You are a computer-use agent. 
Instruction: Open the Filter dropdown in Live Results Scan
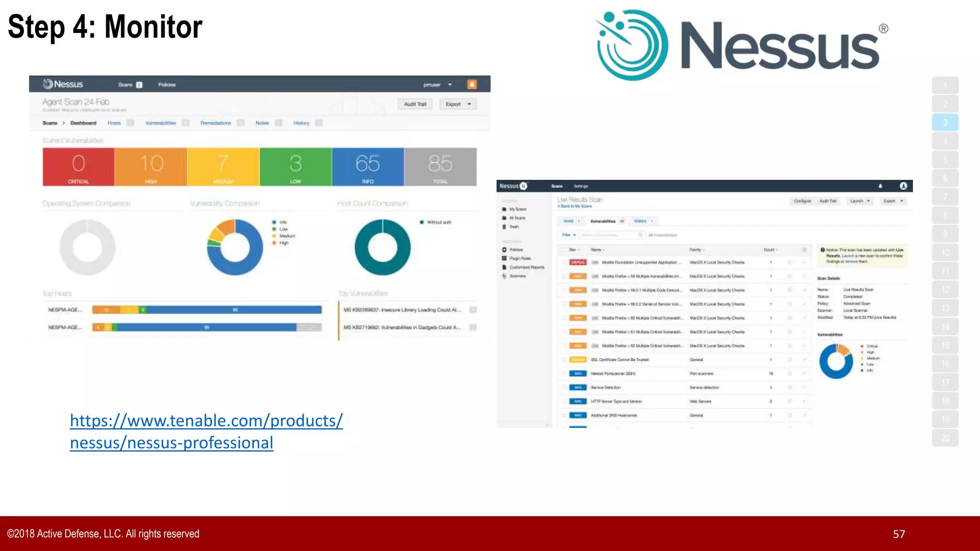[x=568, y=235]
